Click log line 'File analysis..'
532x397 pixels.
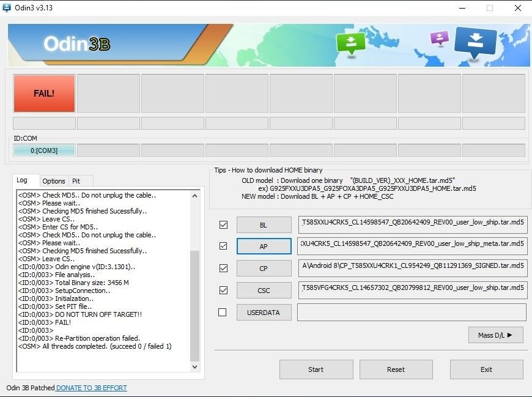56,275
